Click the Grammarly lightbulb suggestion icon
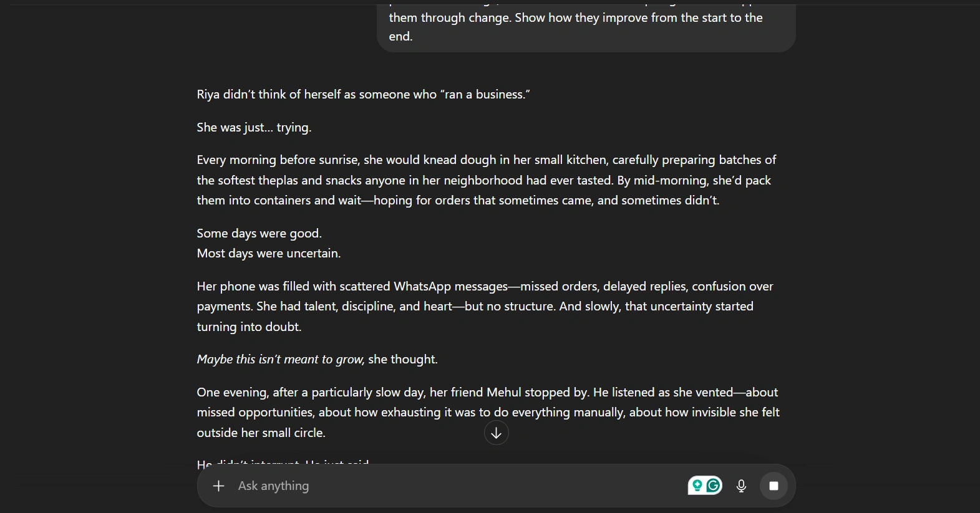Viewport: 980px width, 513px height. point(697,486)
